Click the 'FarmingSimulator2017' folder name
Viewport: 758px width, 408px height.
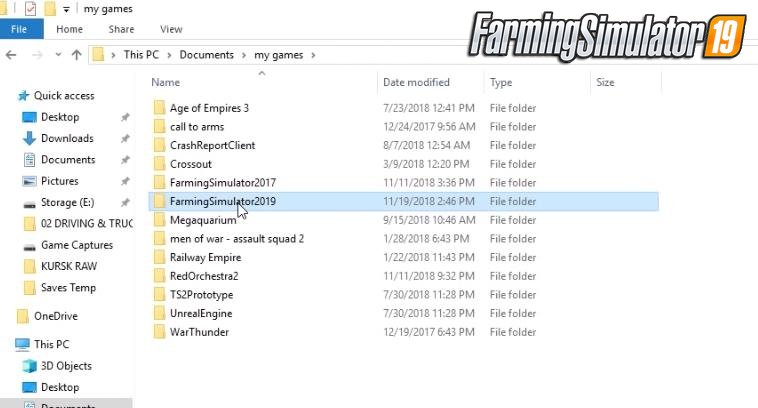[223, 183]
